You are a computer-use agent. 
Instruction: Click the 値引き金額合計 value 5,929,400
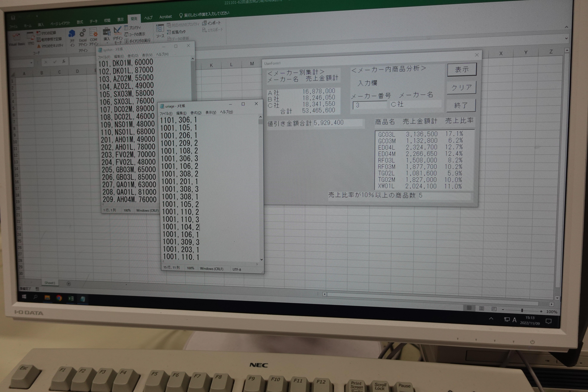(x=328, y=123)
